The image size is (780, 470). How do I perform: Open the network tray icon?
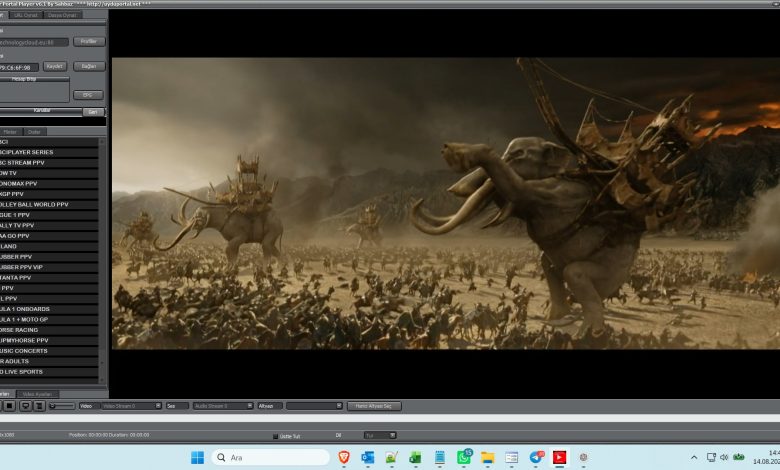(x=711, y=457)
